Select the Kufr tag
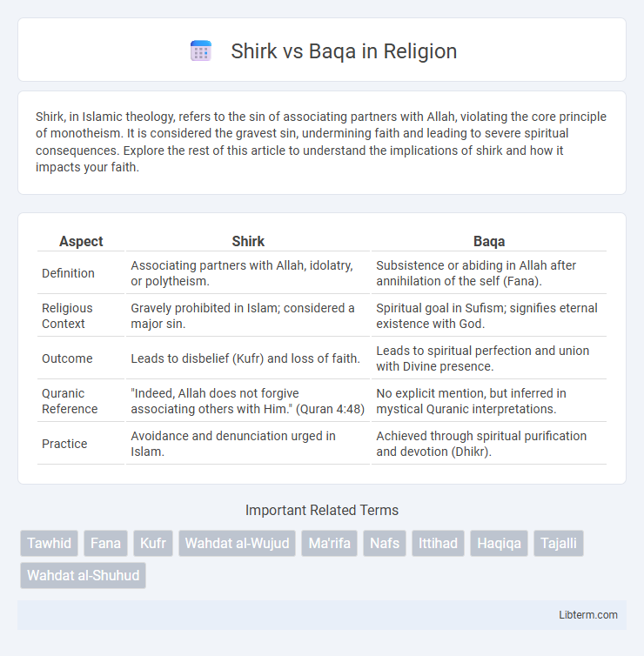 coord(153,543)
